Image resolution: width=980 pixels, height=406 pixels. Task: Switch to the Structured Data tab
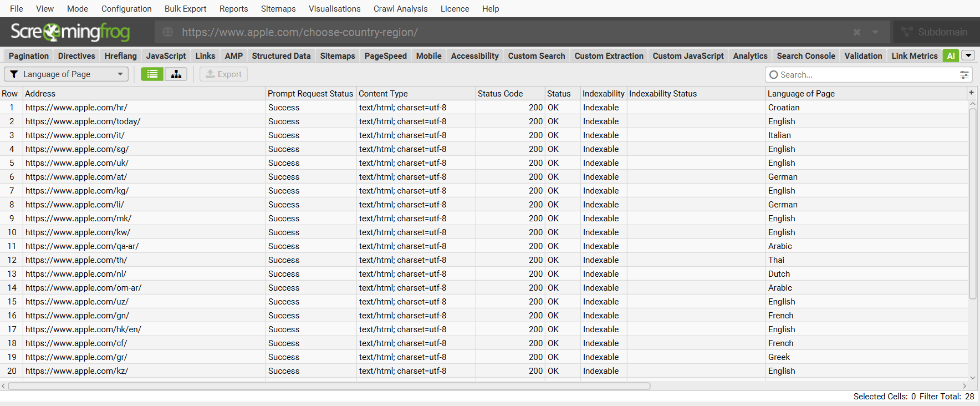click(282, 56)
